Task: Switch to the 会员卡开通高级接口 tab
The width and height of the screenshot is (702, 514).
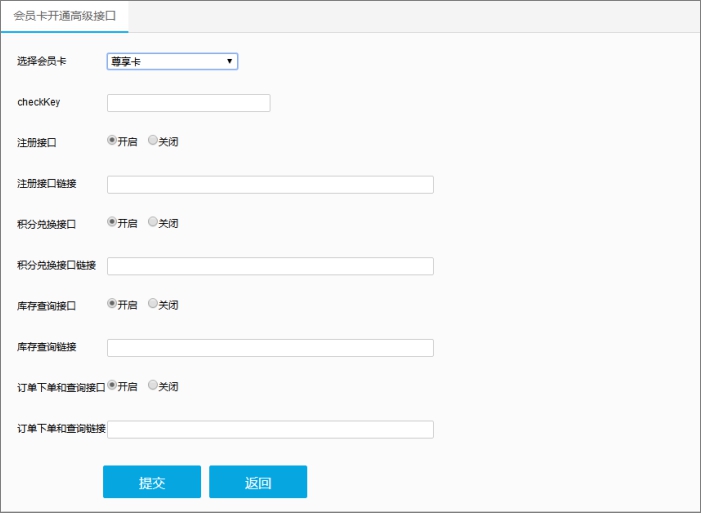Action: (65, 17)
